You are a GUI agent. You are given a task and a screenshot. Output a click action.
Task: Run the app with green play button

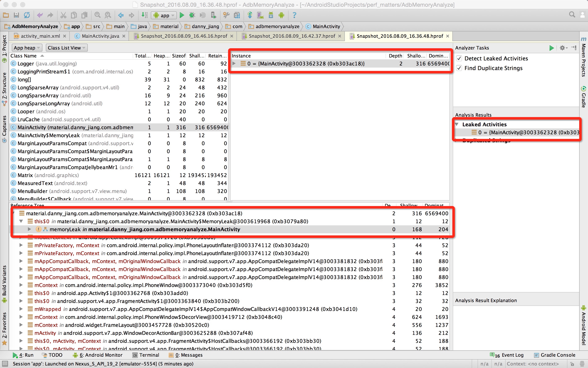(x=182, y=15)
